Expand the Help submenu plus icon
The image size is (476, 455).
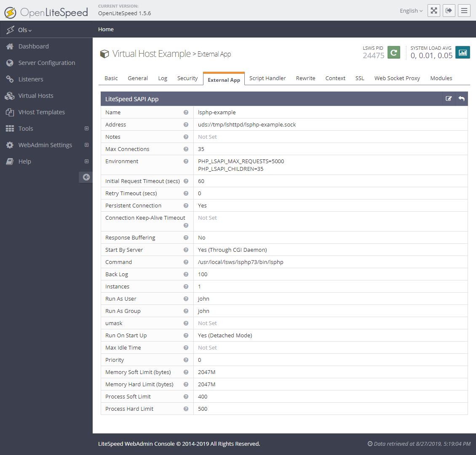(x=86, y=162)
